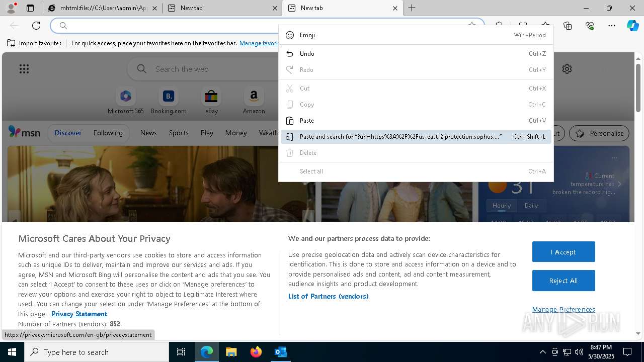Open eBay shortcut tile
The height and width of the screenshot is (362, 644).
[211, 101]
